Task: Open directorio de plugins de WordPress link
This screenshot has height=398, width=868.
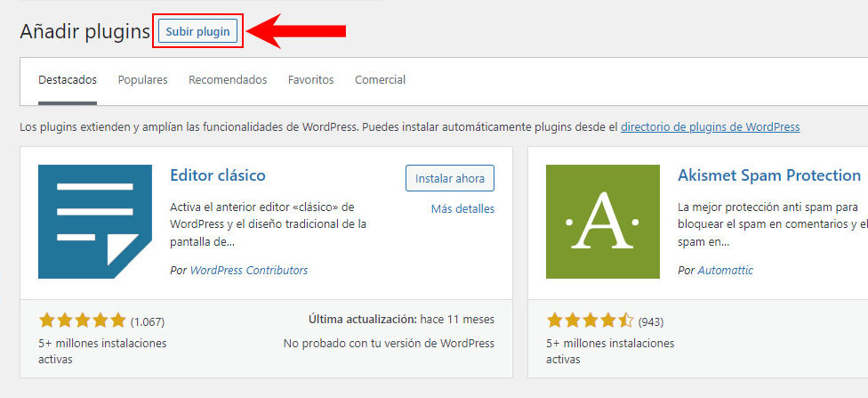Action: (711, 127)
